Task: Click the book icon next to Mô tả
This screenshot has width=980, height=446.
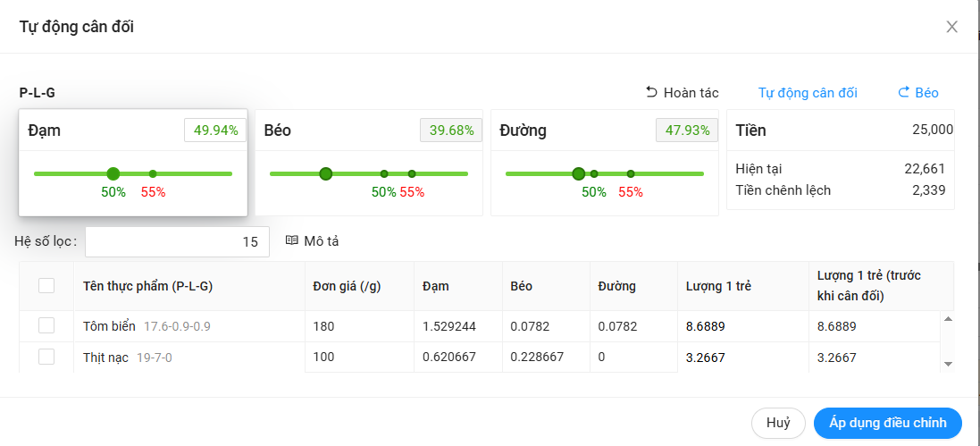Action: (x=291, y=240)
